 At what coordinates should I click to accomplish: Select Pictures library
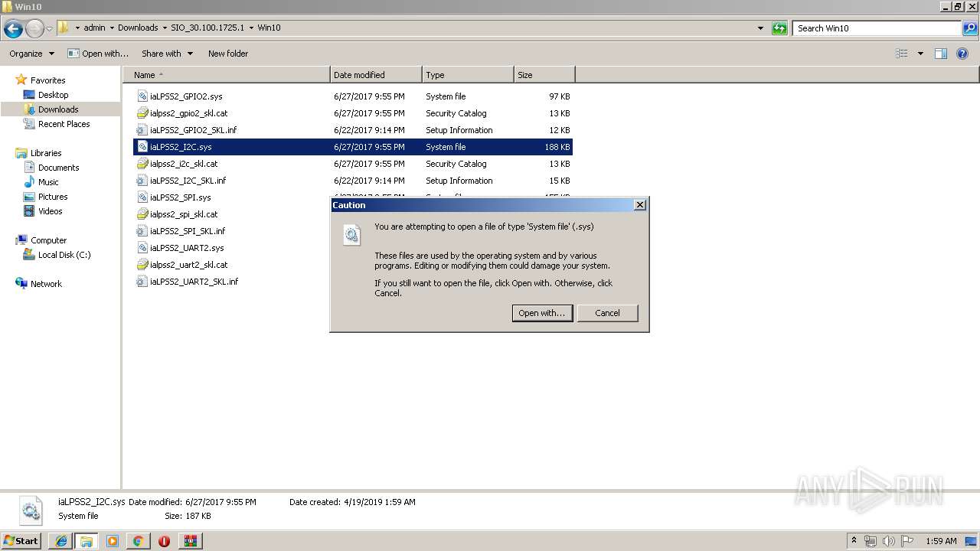53,197
